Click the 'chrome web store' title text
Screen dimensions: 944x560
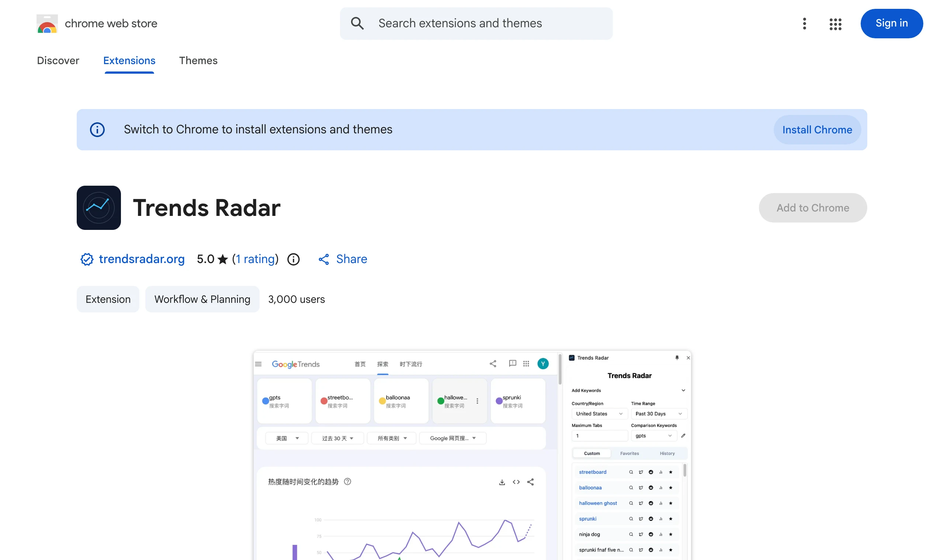click(111, 24)
